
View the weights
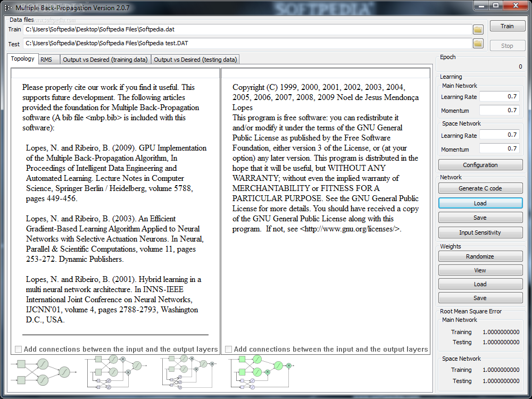pos(480,270)
